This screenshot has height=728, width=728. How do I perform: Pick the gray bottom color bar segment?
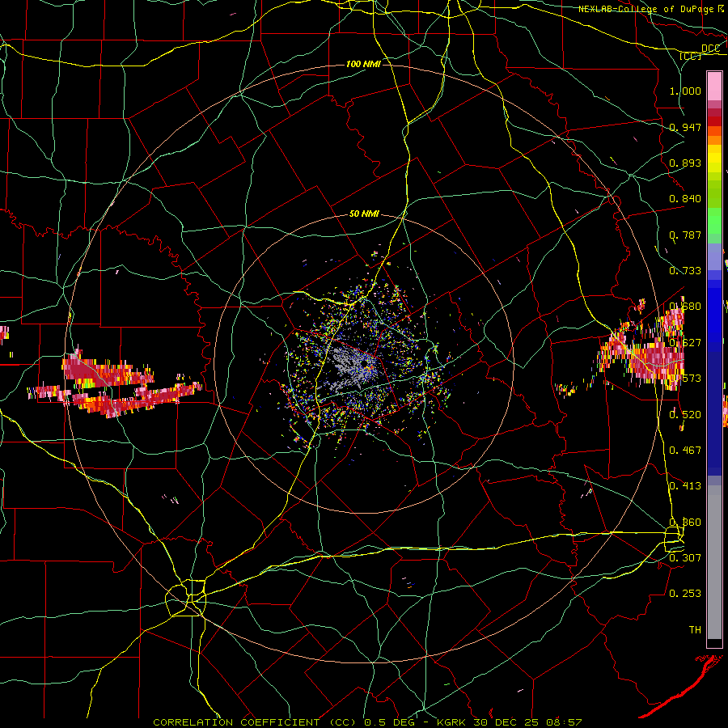714,562
